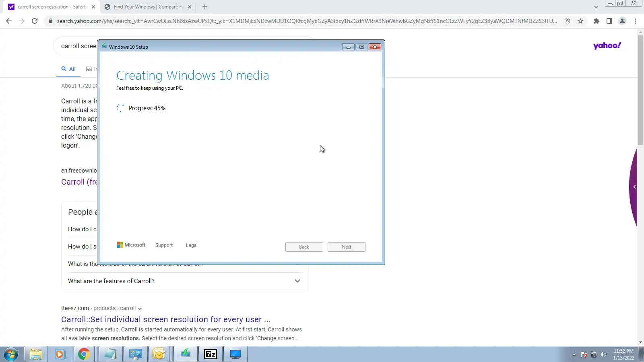644x362 pixels.
Task: Expand the 'How do I s…' question
Action: (x=83, y=247)
